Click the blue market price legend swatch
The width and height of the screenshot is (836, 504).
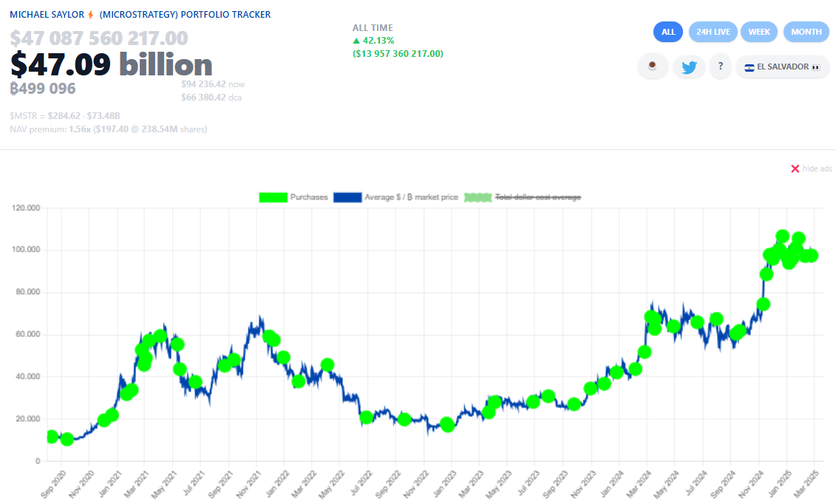(347, 197)
